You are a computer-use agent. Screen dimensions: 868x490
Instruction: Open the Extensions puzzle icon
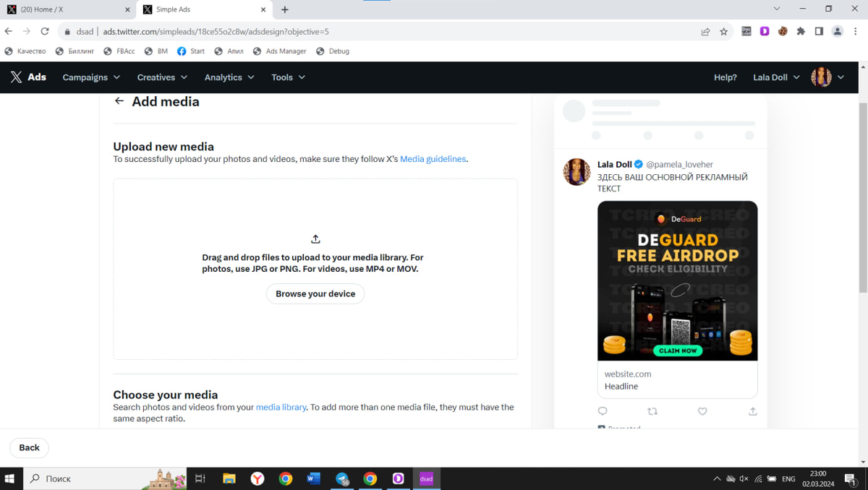[x=801, y=31]
